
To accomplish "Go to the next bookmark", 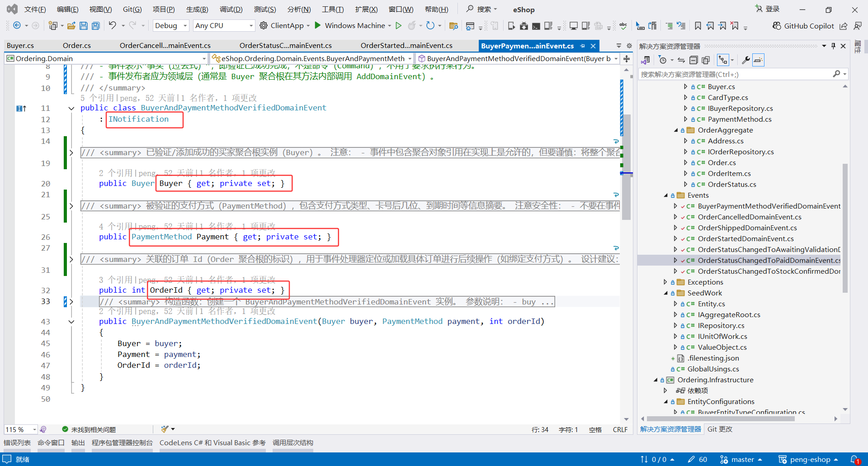I will (722, 26).
